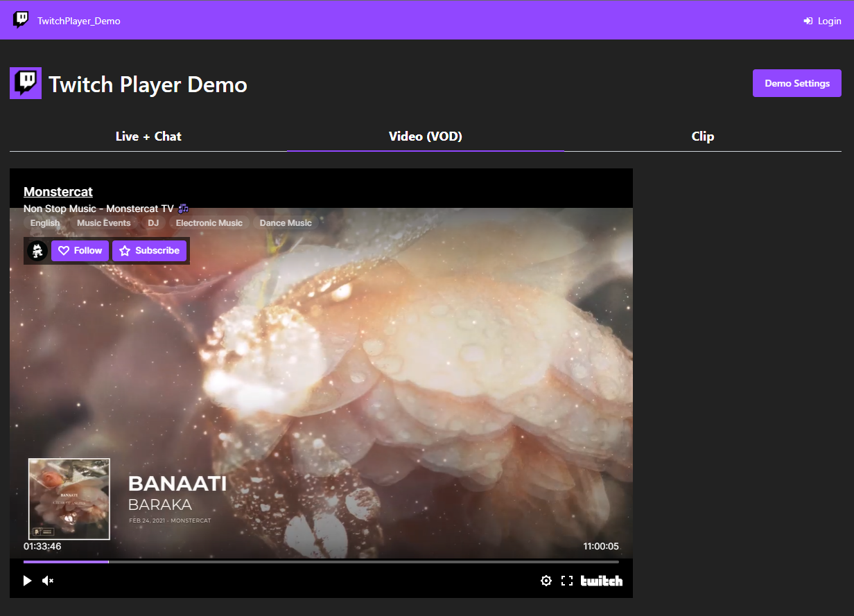Click the BANAATI track title text
This screenshot has height=616, width=854.
coord(177,484)
